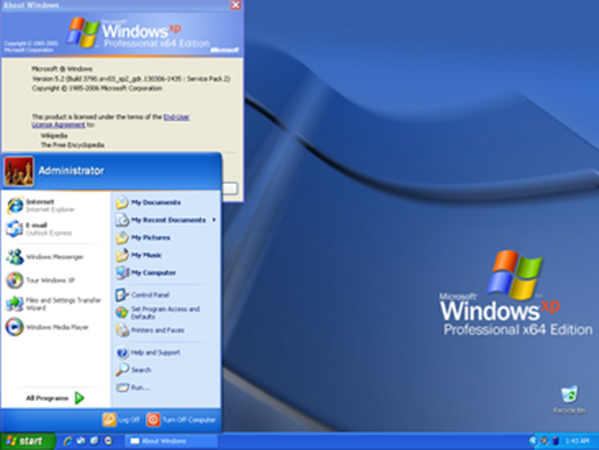This screenshot has width=599, height=450.
Task: Expand All Programs list
Action: [x=55, y=398]
